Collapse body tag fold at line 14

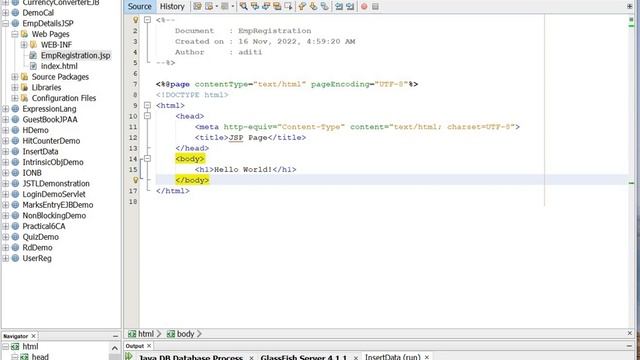pos(147,159)
